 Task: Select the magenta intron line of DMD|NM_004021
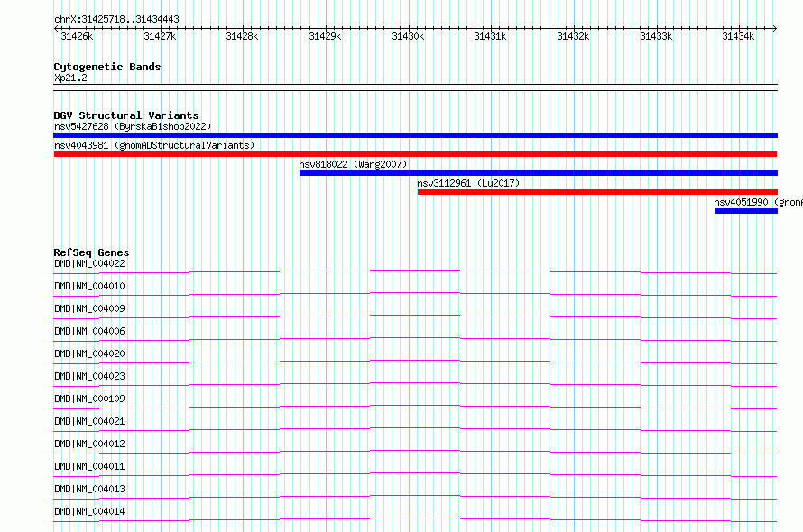(x=415, y=428)
